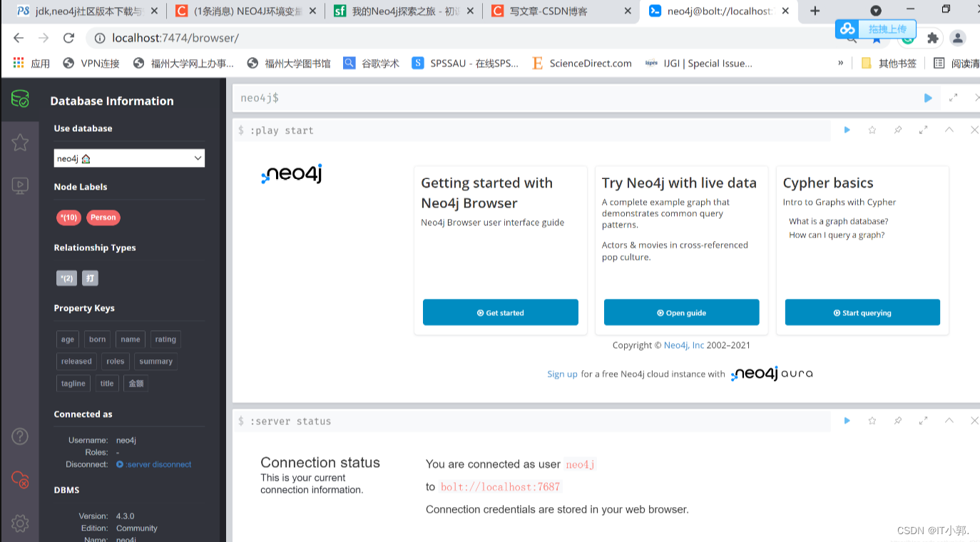Open the 福州大学图书馆 bookmark
The height and width of the screenshot is (542, 980).
coord(289,63)
